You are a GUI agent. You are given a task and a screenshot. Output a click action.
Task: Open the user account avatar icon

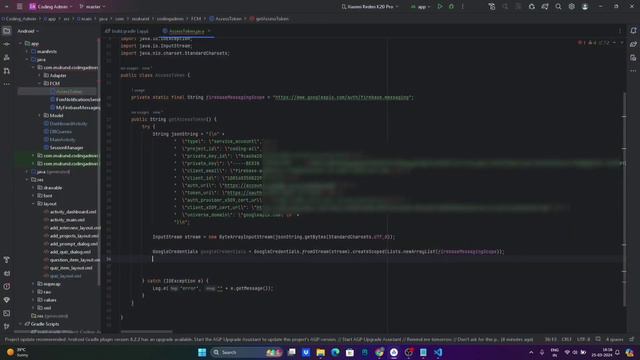tap(585, 7)
